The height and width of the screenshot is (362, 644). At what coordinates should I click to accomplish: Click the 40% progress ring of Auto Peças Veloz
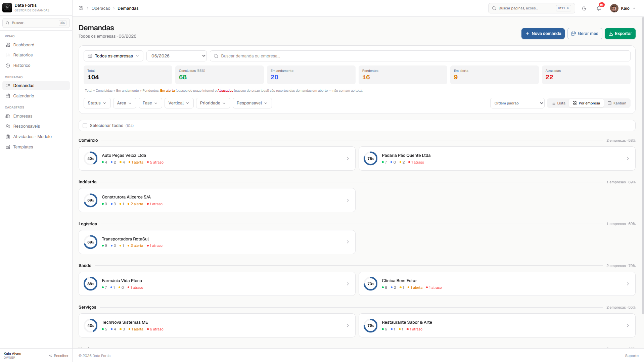click(91, 159)
